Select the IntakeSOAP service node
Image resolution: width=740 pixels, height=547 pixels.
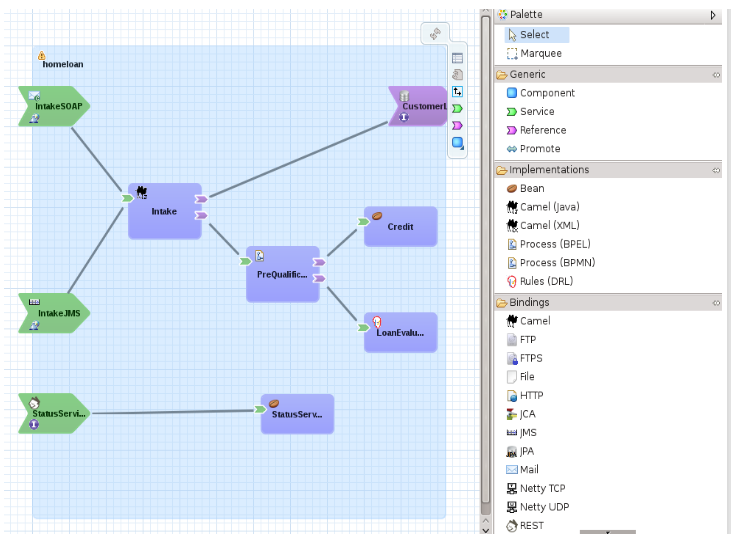point(54,107)
